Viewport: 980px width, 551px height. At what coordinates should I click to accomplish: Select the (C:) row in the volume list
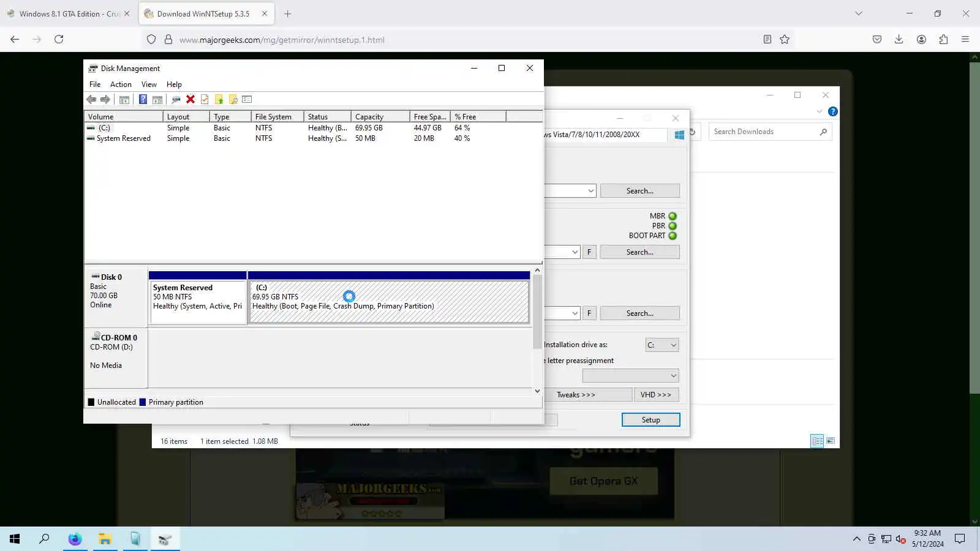click(x=313, y=128)
